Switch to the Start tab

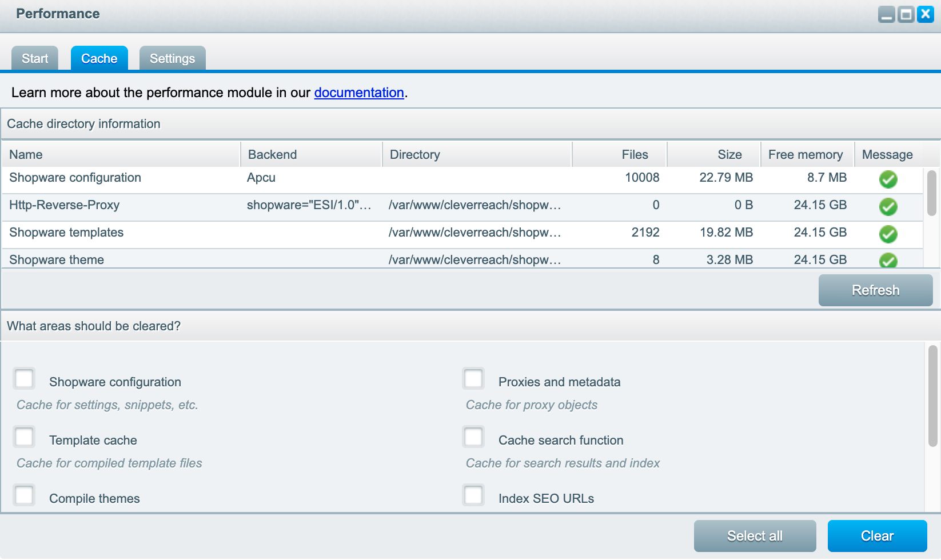(x=35, y=58)
